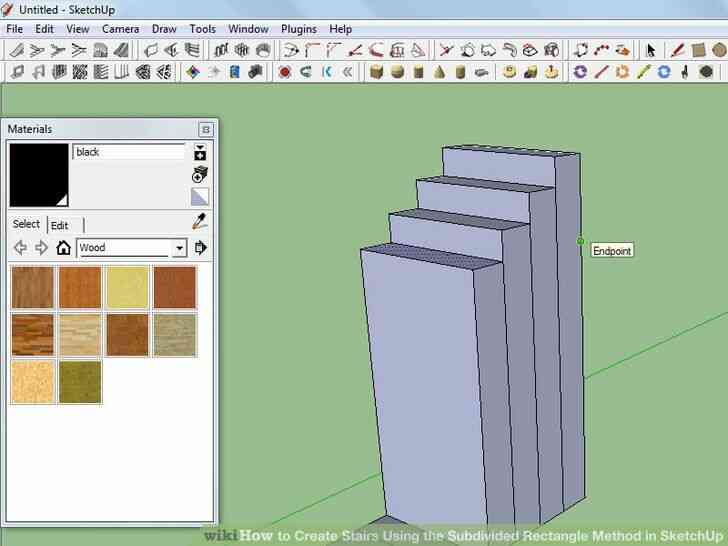Click the cone shape primitive icon

(x=439, y=72)
